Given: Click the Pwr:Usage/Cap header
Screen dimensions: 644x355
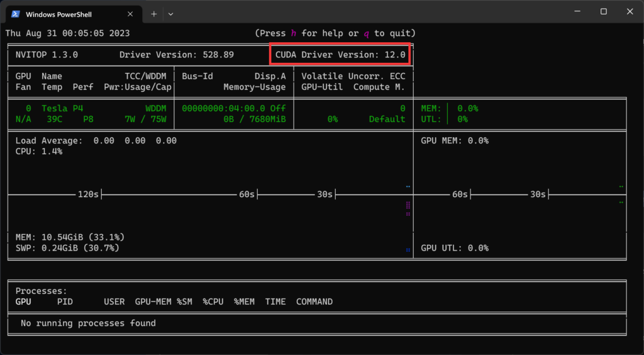Looking at the screenshot, I should (x=138, y=87).
